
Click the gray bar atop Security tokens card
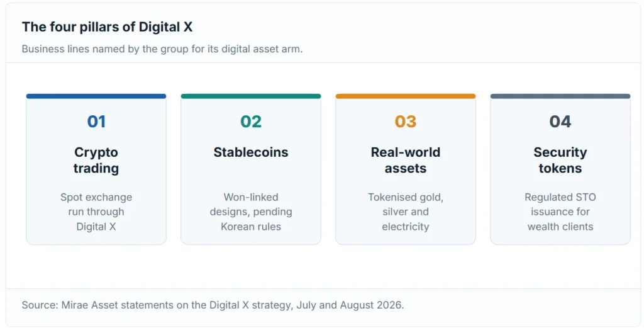click(560, 96)
